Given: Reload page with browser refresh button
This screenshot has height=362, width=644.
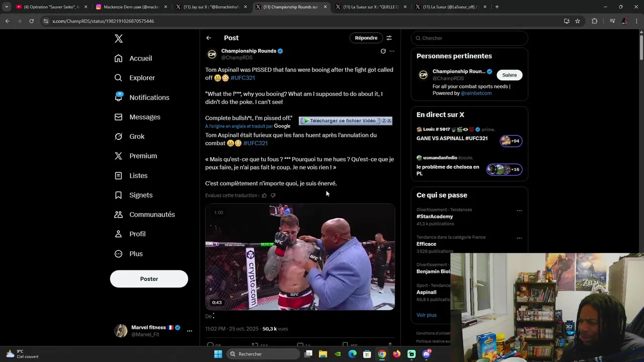Looking at the screenshot, I should tap(31, 21).
